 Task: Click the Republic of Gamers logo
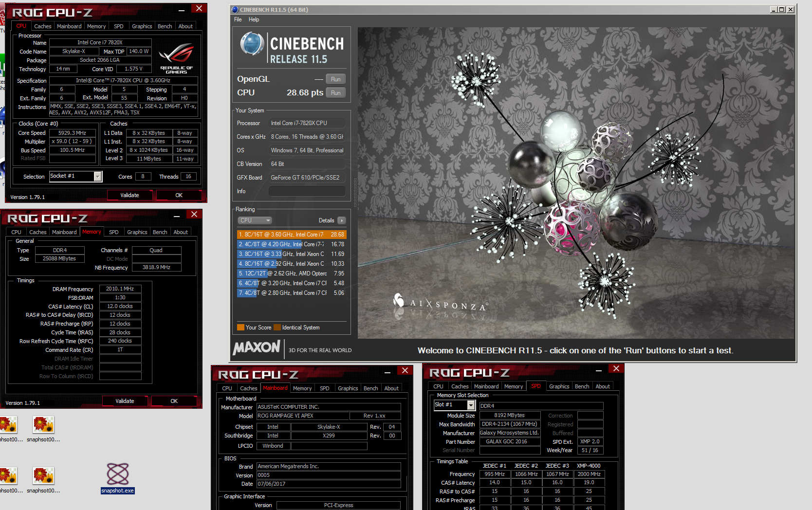pos(176,58)
